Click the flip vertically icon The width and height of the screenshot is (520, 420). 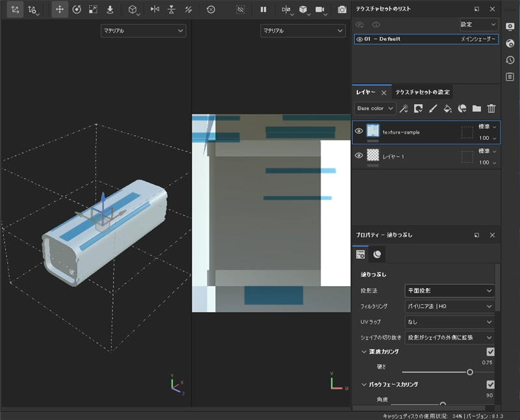(171, 10)
